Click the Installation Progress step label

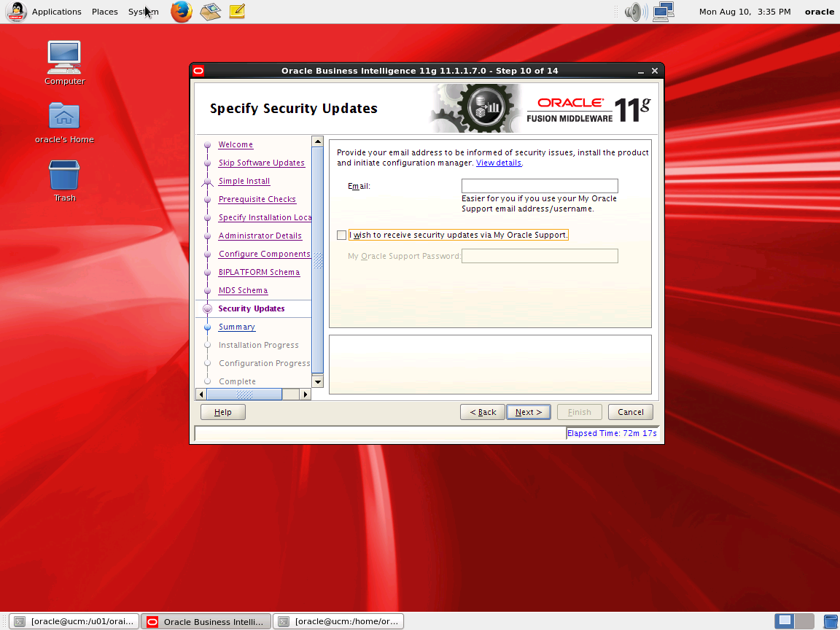coord(259,345)
